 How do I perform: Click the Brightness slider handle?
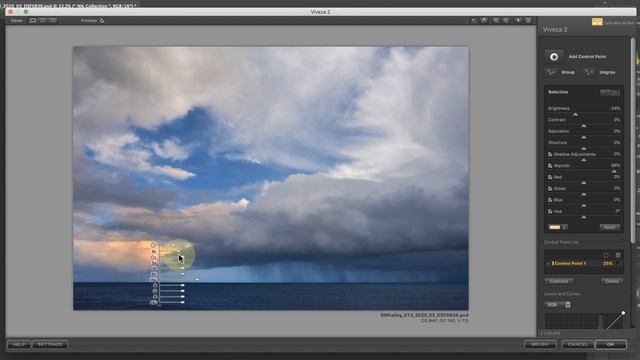[576, 115]
